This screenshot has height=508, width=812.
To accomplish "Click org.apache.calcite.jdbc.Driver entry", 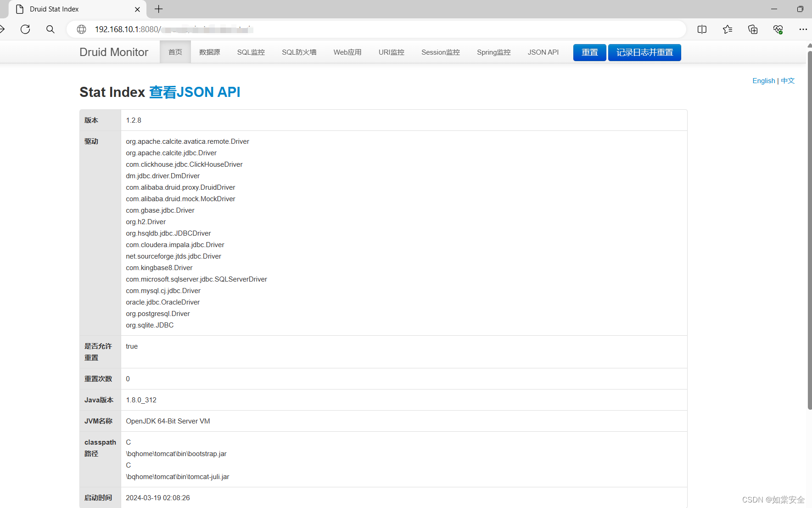I will pyautogui.click(x=171, y=153).
